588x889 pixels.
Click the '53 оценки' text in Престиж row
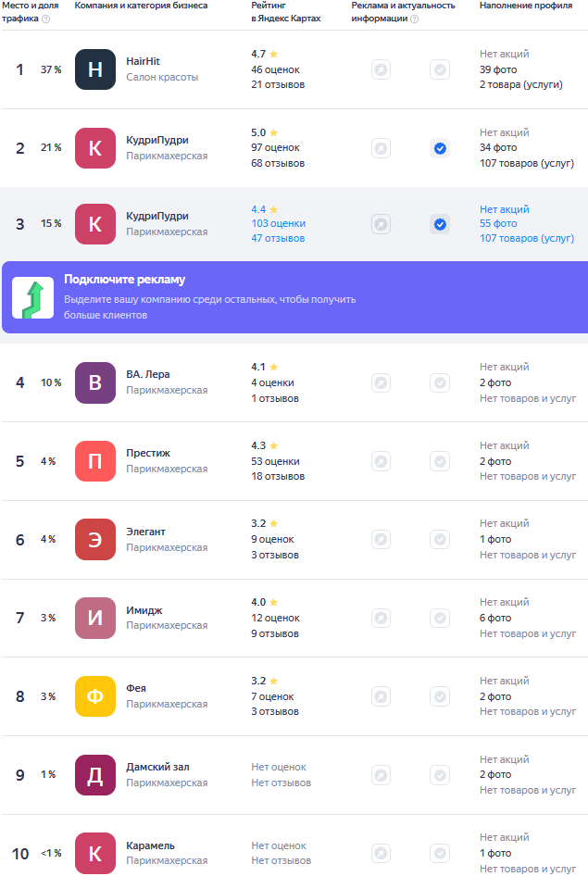click(276, 461)
